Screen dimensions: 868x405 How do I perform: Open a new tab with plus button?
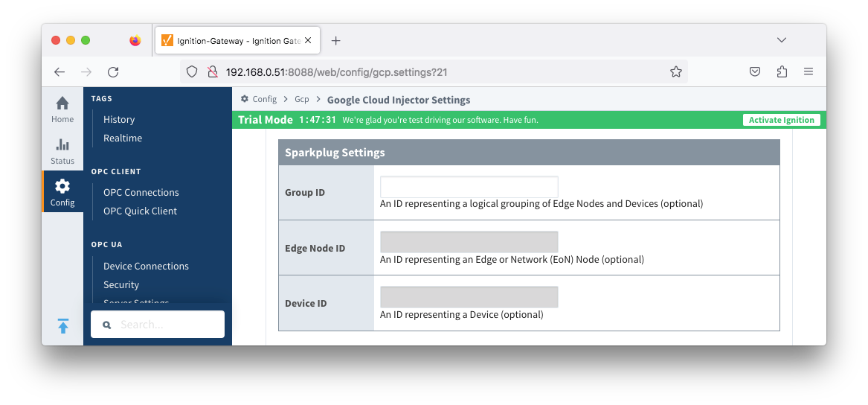tap(335, 41)
